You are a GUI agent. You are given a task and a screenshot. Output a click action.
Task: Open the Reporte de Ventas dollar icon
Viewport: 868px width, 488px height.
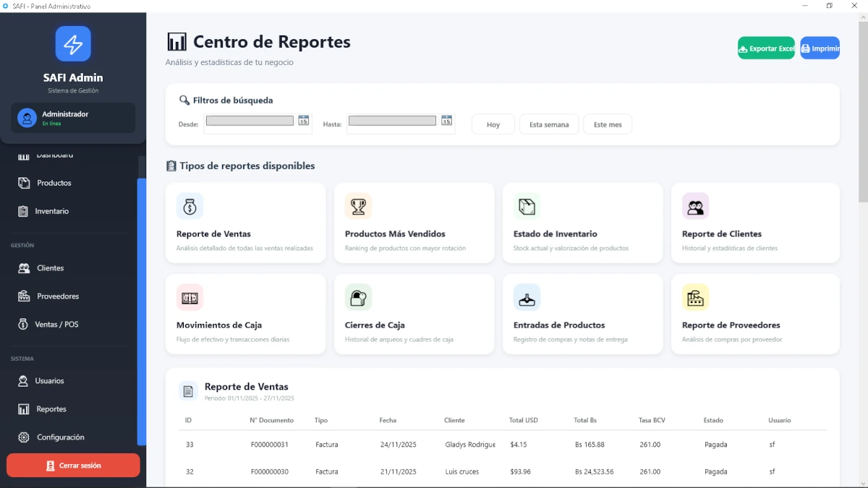(190, 206)
